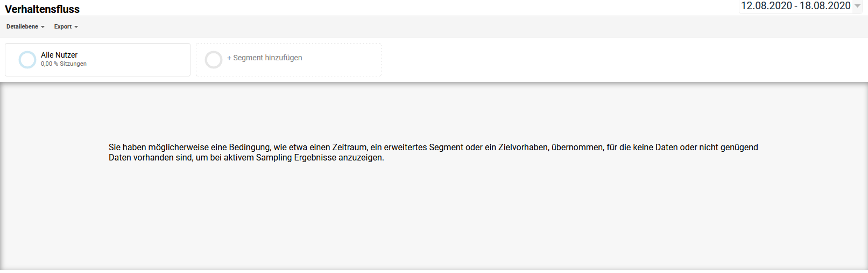Image resolution: width=868 pixels, height=273 pixels.
Task: Click the empty gray report canvas below message
Action: click(434, 215)
